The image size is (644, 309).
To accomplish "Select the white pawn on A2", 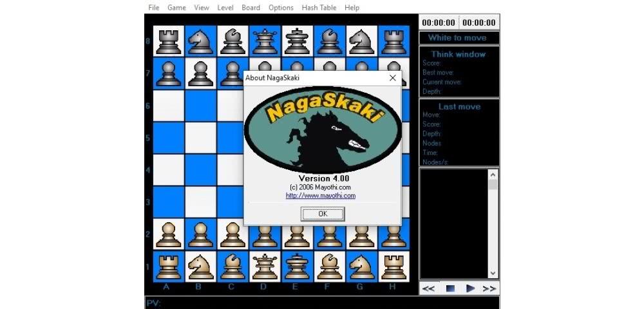I will [169, 234].
